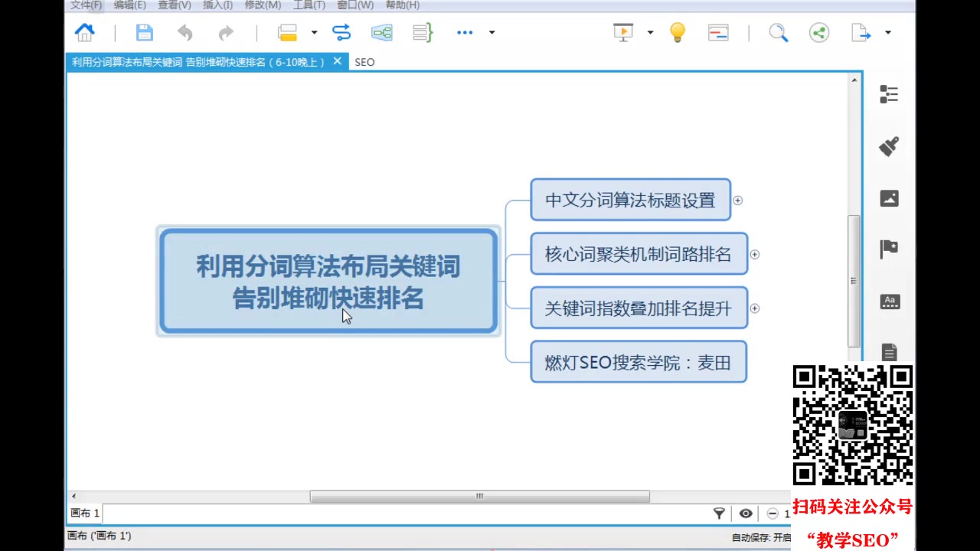Undo the last action
This screenshot has height=551, width=980.
pos(185,32)
